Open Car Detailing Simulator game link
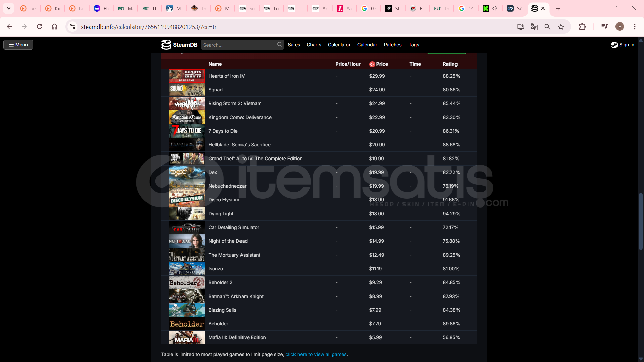This screenshot has height=362, width=644. (x=234, y=227)
